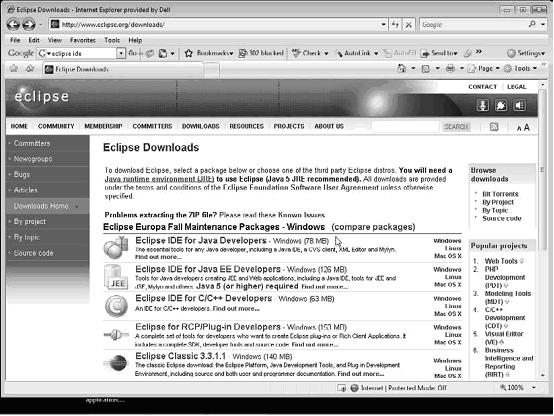The width and height of the screenshot is (554, 416).
Task: Go to DOWNLOADS in the site navigation
Action: [201, 126]
